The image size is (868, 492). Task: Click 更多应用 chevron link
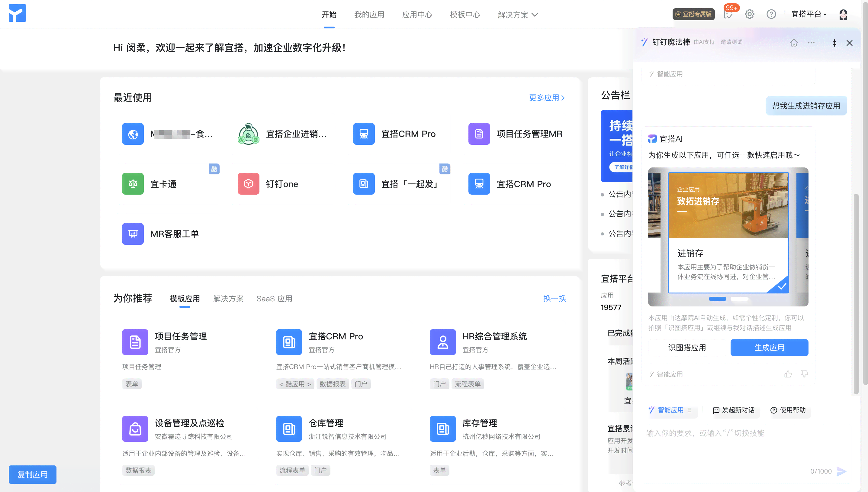(x=547, y=98)
